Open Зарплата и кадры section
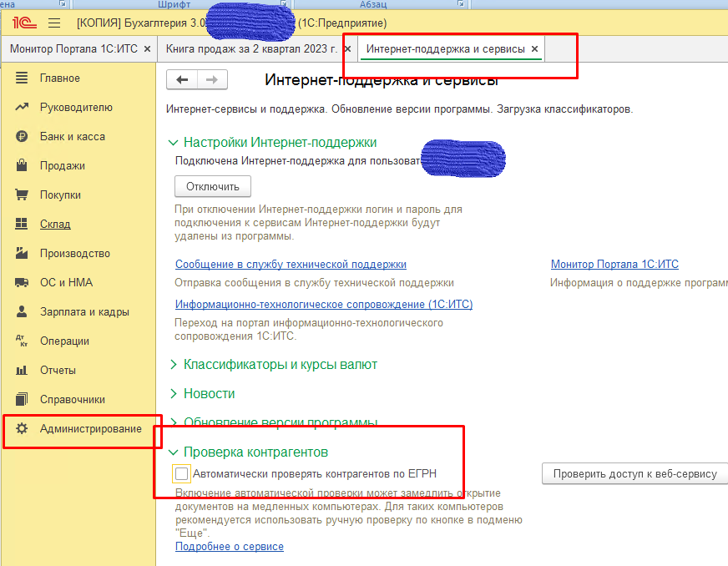 pos(84,311)
